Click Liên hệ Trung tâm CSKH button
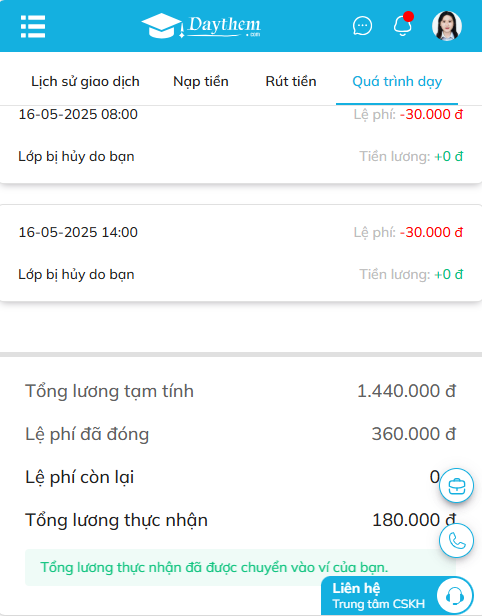 (397, 596)
